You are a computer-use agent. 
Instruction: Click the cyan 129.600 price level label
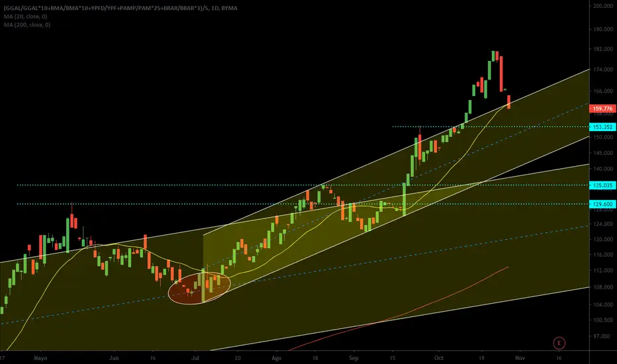602,204
